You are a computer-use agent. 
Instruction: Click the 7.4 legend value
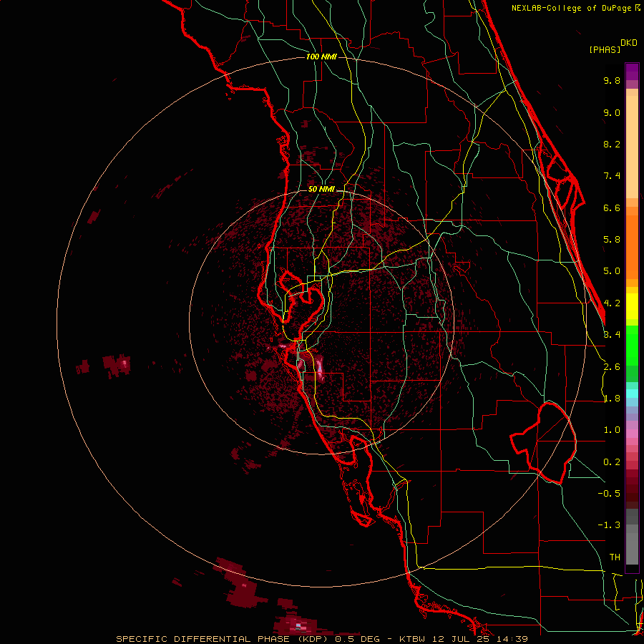[x=612, y=176]
